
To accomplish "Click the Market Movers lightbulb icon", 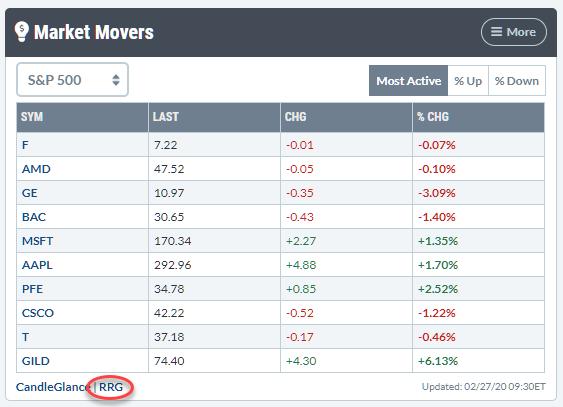I will [x=22, y=32].
